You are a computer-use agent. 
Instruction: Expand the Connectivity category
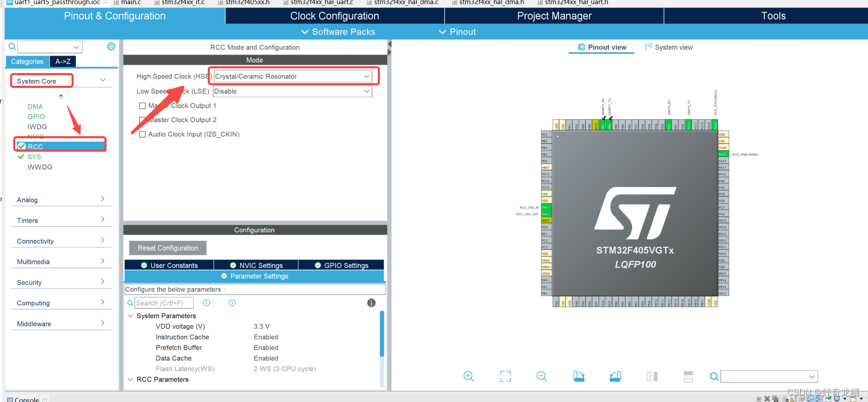point(103,240)
